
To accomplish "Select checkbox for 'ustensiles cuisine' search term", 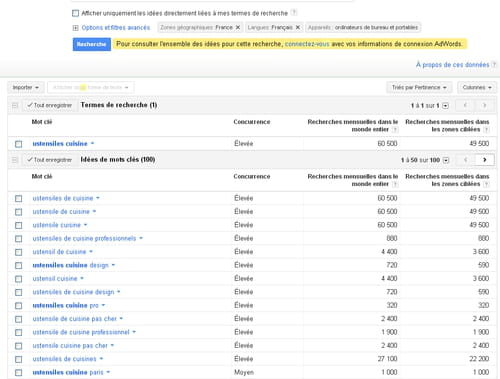I will tap(19, 144).
